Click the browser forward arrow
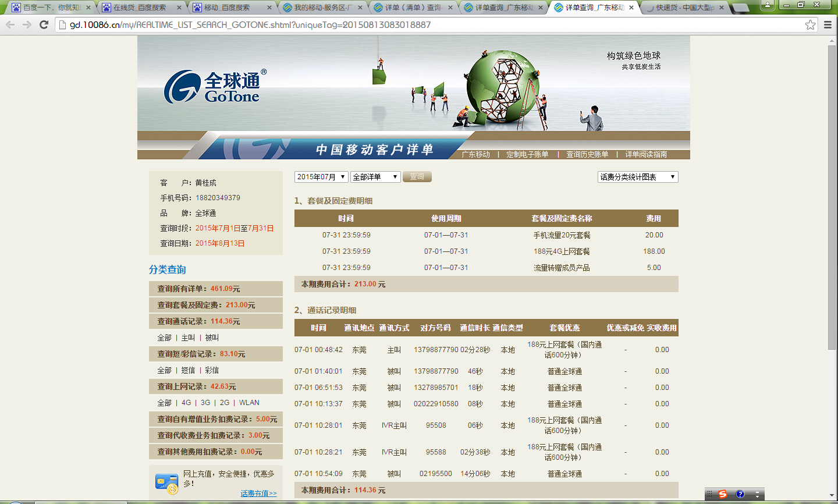The width and height of the screenshot is (838, 504). [x=27, y=24]
